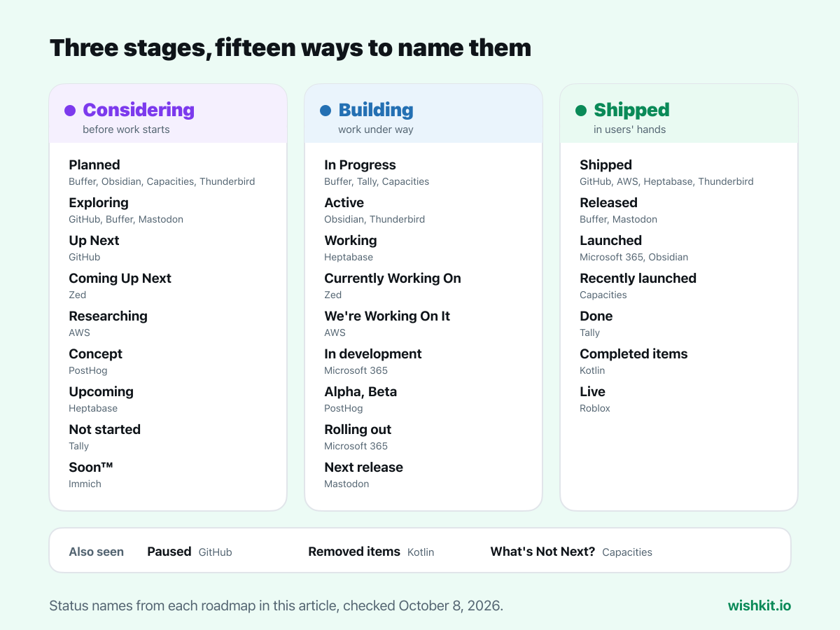Click 'Heptabase' under Working
Image resolution: width=840 pixels, height=630 pixels.
(x=349, y=257)
